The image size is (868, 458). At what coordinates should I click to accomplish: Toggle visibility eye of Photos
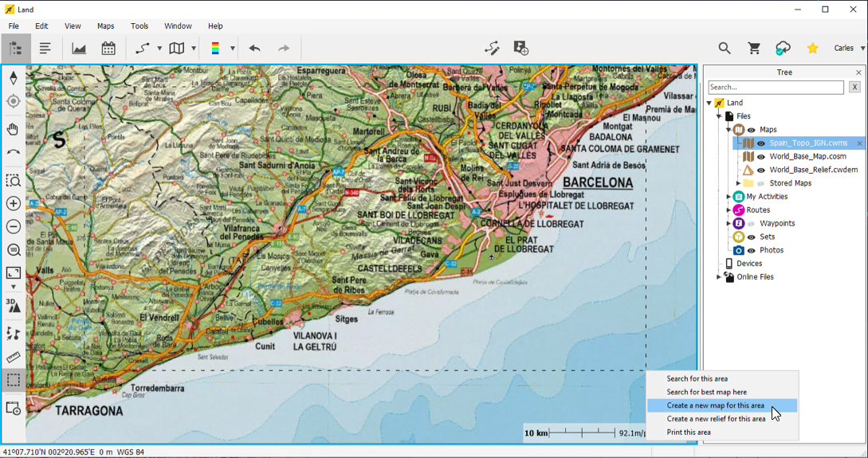[751, 251]
